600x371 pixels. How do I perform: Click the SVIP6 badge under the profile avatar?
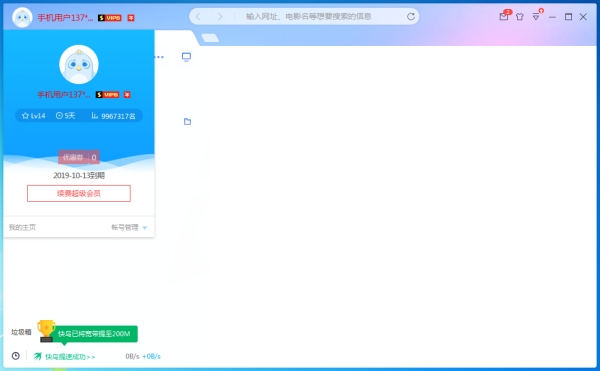(x=108, y=94)
